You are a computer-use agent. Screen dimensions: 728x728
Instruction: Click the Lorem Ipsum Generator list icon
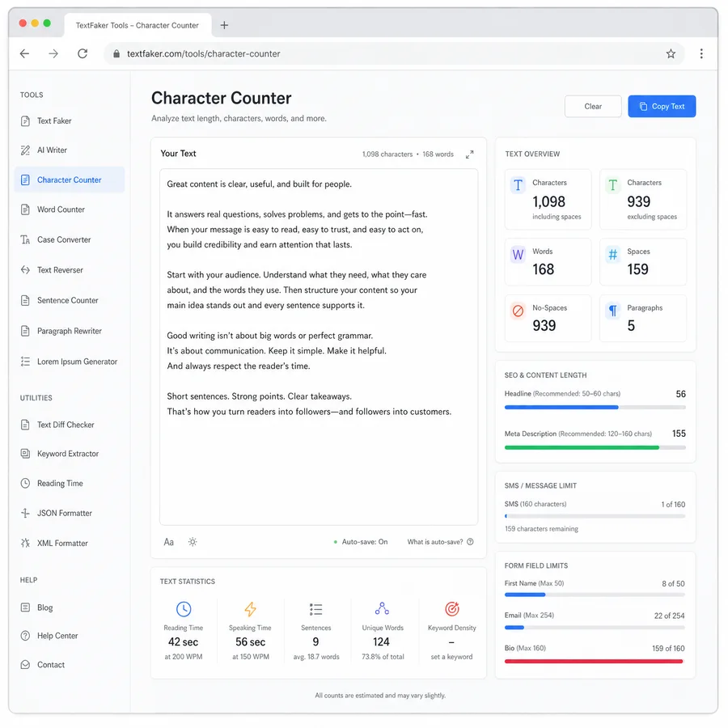26,362
